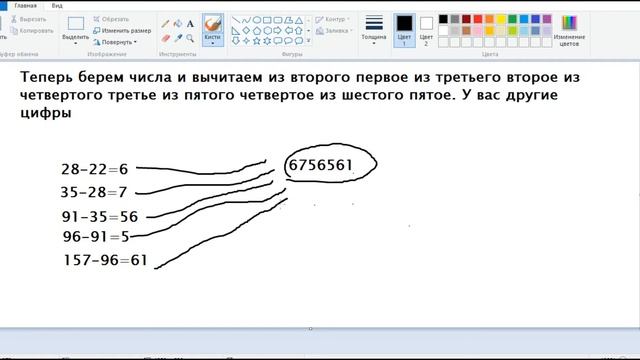Expand the shapes gallery fully
Screen dimensions: 640x360
click(309, 40)
